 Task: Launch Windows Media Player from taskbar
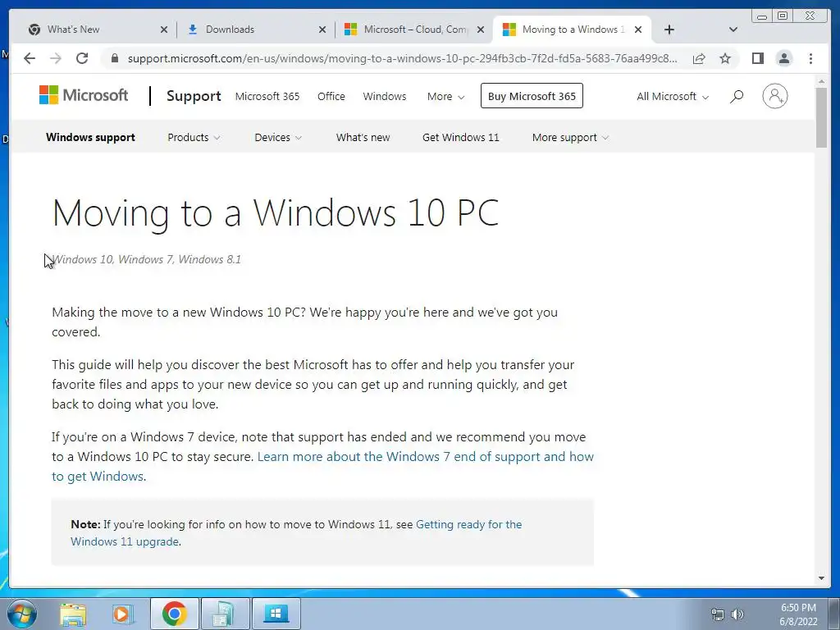[x=121, y=614]
